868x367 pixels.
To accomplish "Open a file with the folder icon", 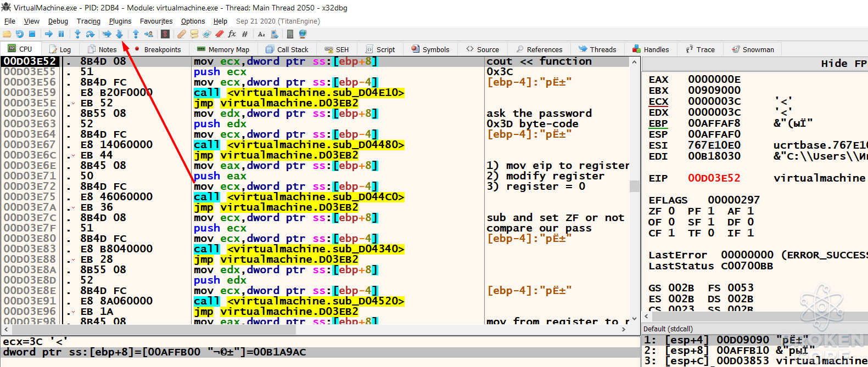I will point(7,34).
